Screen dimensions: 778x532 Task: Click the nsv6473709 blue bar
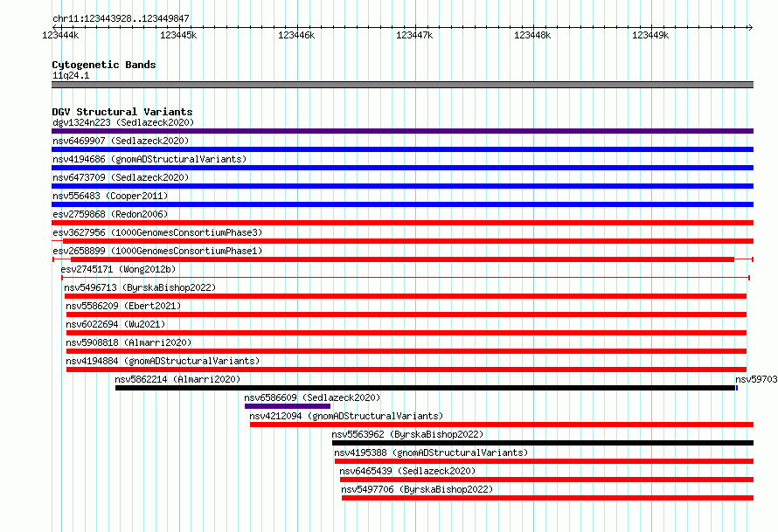click(x=402, y=186)
